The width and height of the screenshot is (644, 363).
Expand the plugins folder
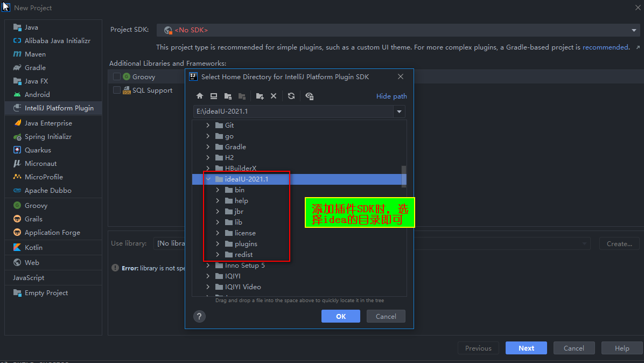tap(218, 243)
